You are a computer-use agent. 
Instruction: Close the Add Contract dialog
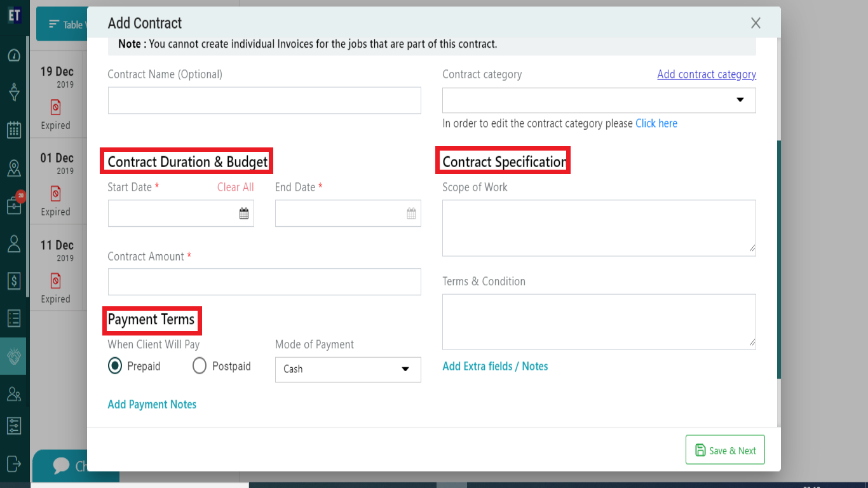[756, 23]
